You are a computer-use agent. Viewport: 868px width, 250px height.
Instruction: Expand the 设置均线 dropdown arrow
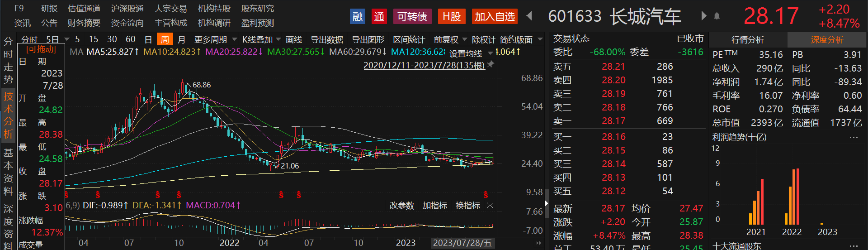click(491, 53)
